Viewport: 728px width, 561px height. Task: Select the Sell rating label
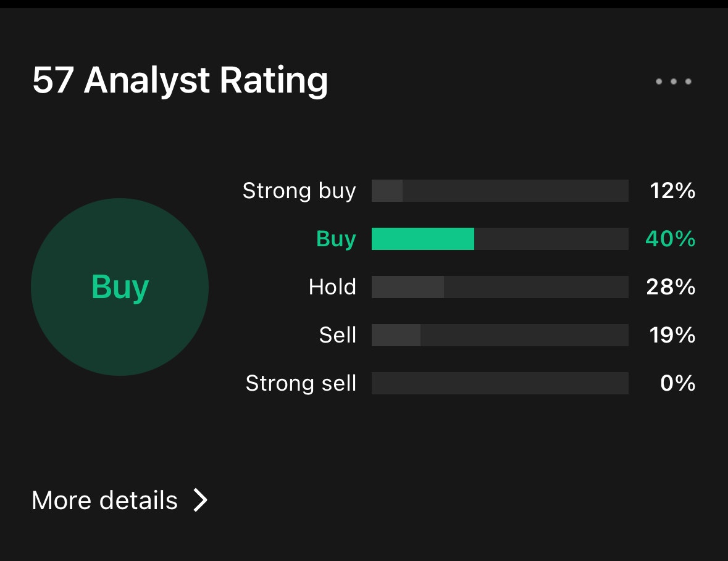(338, 335)
